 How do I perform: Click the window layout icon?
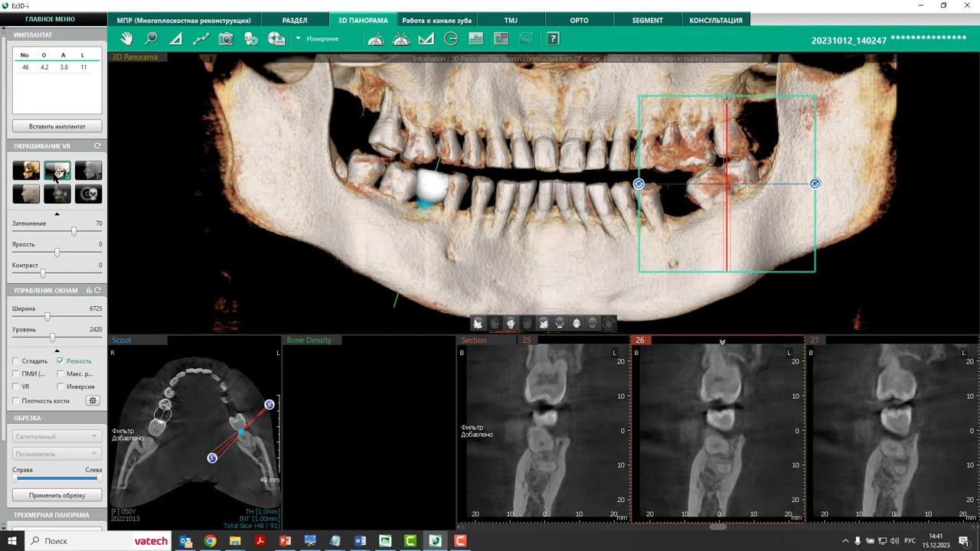coord(501,38)
